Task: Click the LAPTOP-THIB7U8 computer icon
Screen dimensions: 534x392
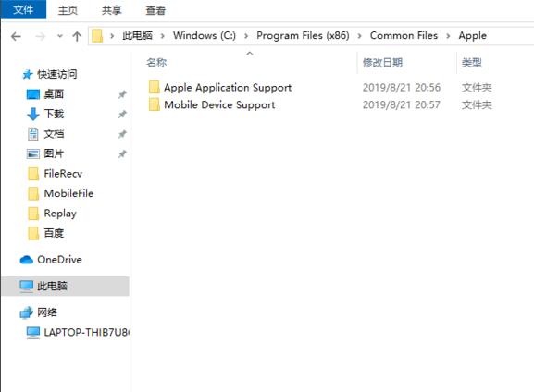Action: [33, 332]
